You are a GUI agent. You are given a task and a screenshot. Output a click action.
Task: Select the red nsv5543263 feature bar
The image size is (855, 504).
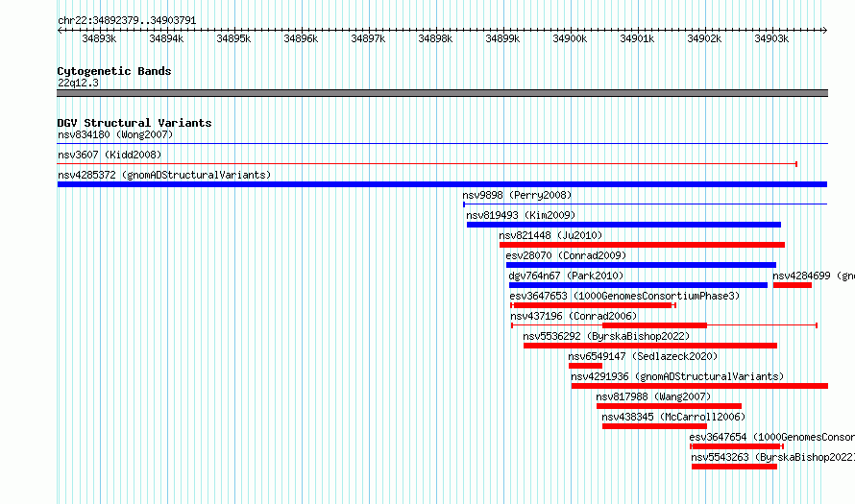click(735, 467)
